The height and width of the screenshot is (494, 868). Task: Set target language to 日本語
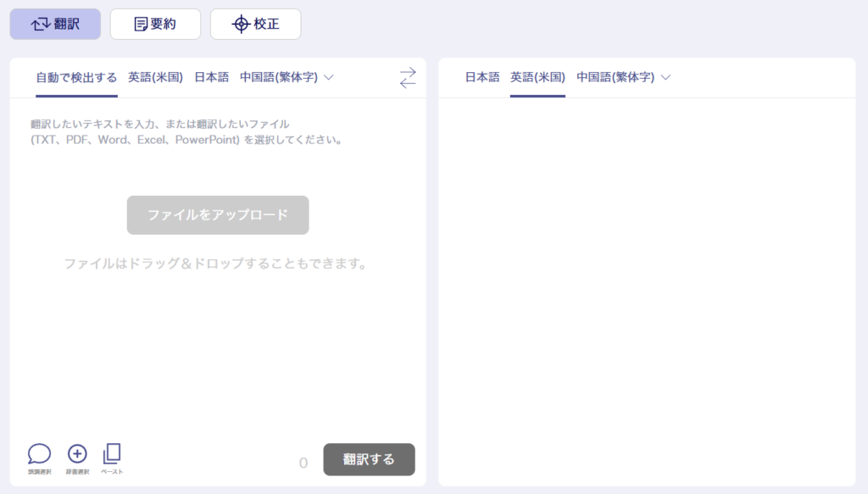482,77
